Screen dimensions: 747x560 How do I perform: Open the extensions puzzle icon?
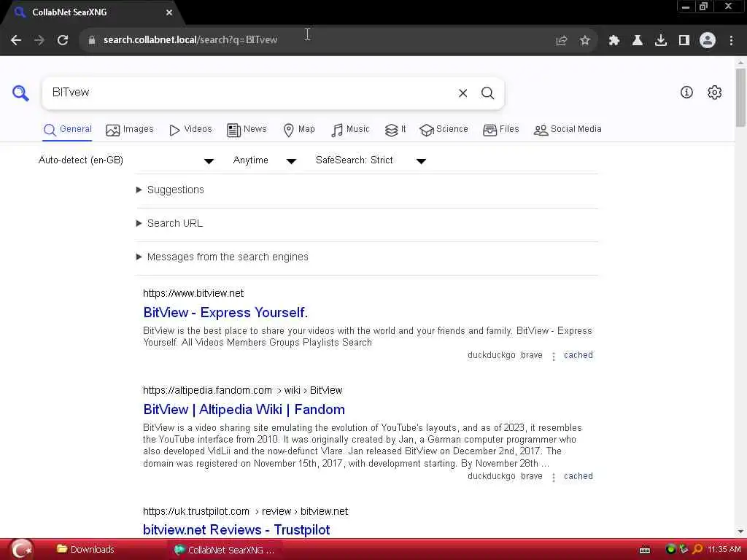point(614,41)
